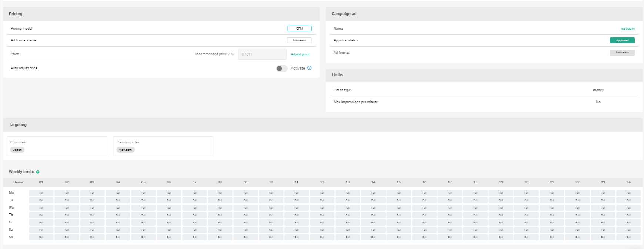Click the Adjust price link
The width and height of the screenshot is (644, 249).
coord(300,54)
